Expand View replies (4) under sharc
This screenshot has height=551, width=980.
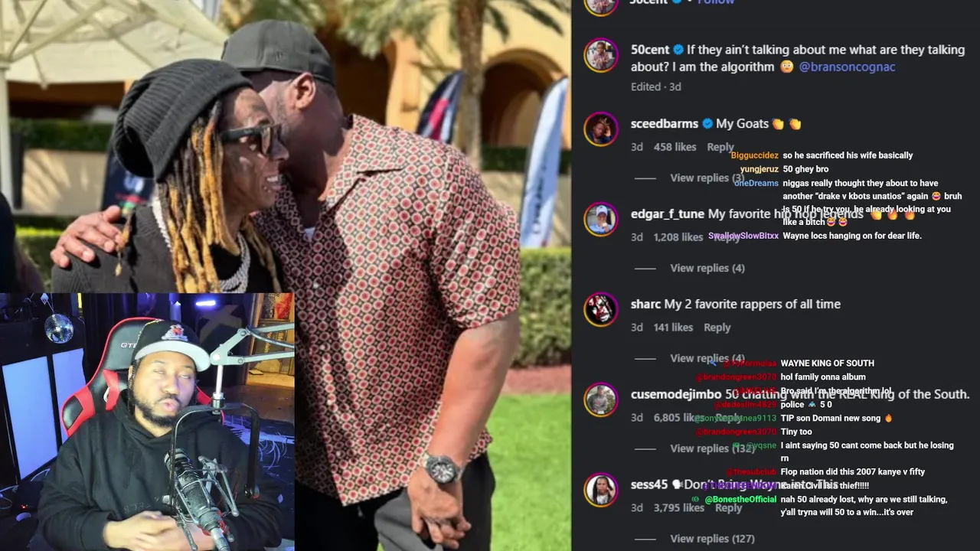(x=707, y=358)
